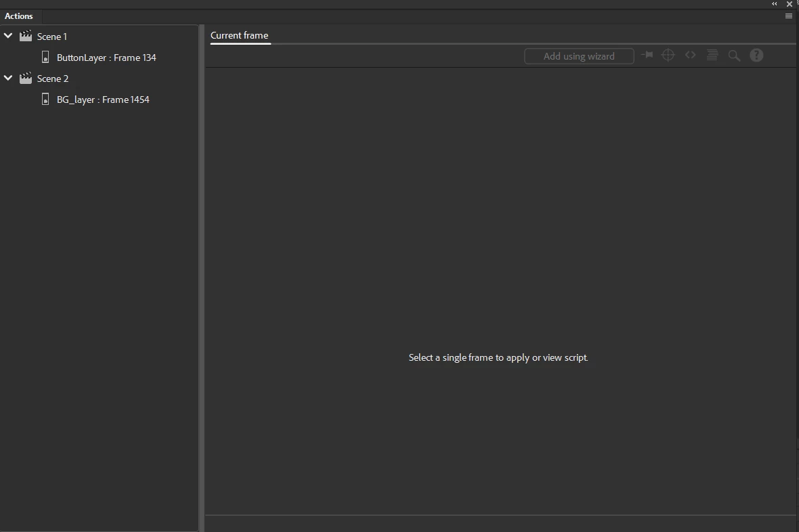Screen dimensions: 799x532
Task: Insert instance path and name target icon
Action: [668, 55]
